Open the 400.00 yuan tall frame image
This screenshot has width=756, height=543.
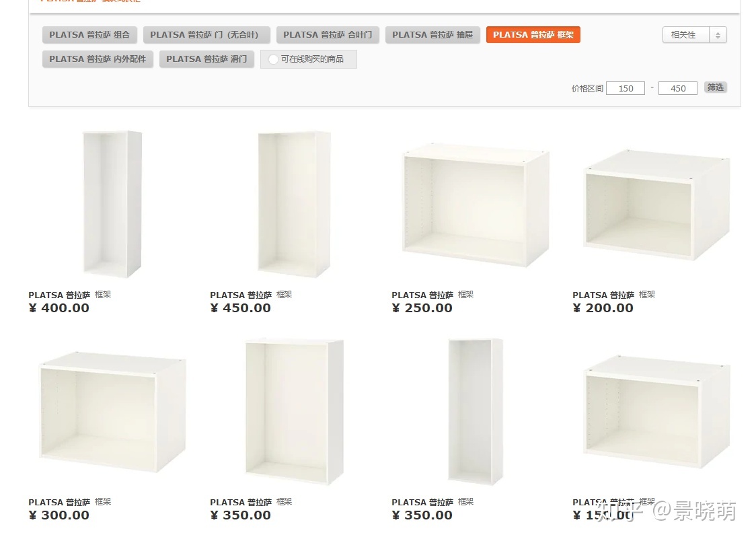(x=112, y=204)
